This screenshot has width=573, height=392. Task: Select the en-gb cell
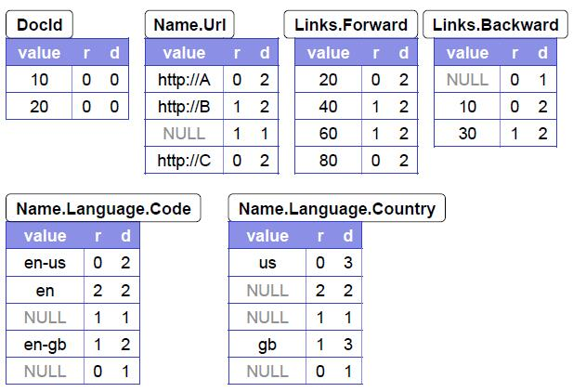pos(45,344)
